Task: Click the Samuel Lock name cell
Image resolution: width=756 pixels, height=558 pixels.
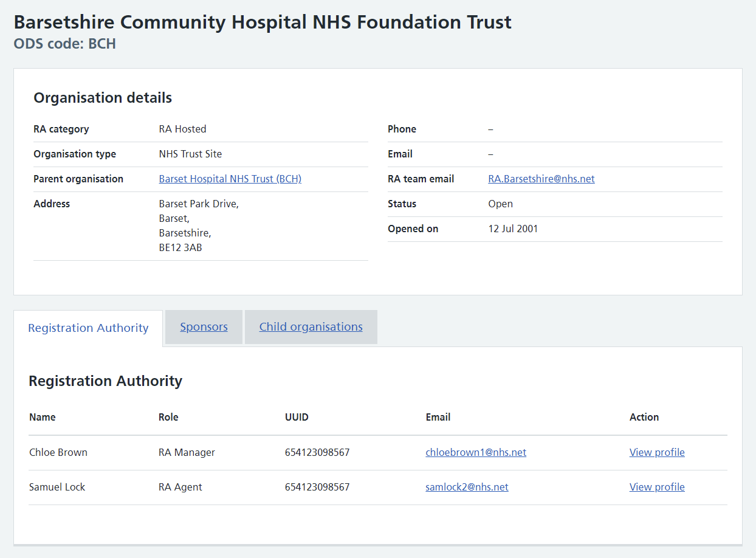Action: click(x=57, y=487)
